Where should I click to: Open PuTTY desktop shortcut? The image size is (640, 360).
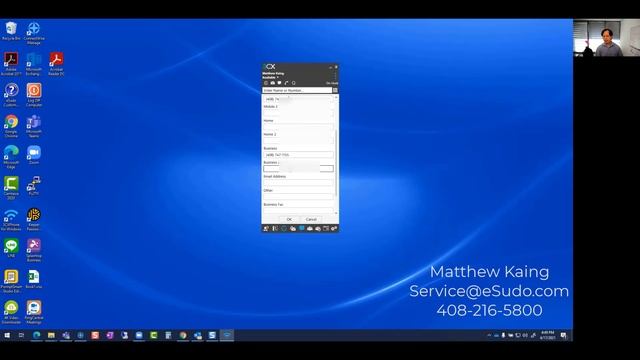(33, 186)
